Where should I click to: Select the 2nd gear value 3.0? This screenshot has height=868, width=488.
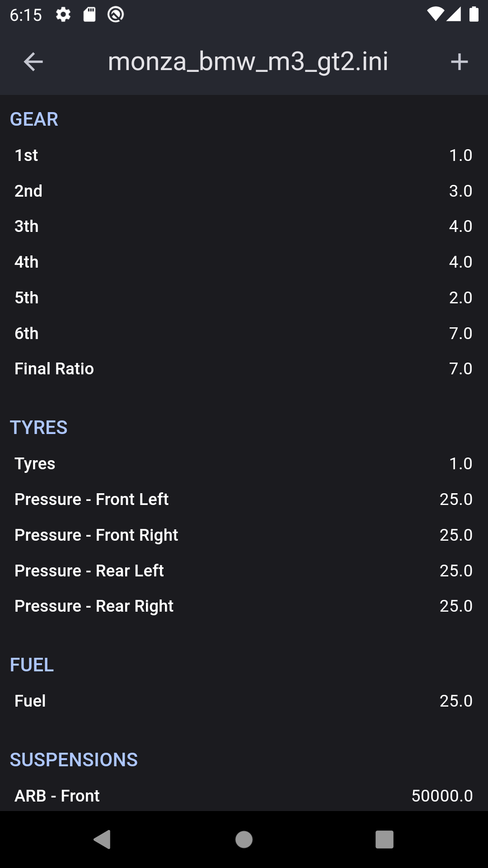coord(460,191)
